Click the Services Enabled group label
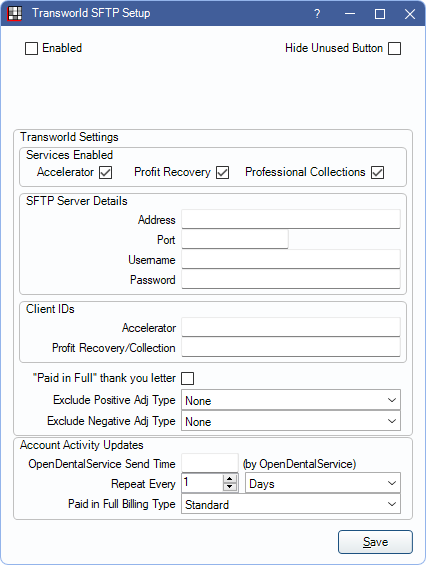This screenshot has width=426, height=565. [x=70, y=155]
